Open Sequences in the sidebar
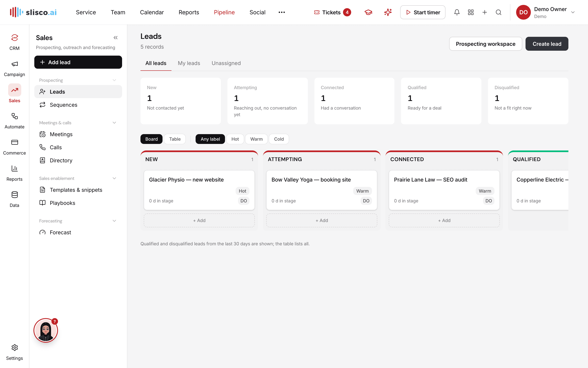This screenshot has width=588, height=368. click(78, 105)
